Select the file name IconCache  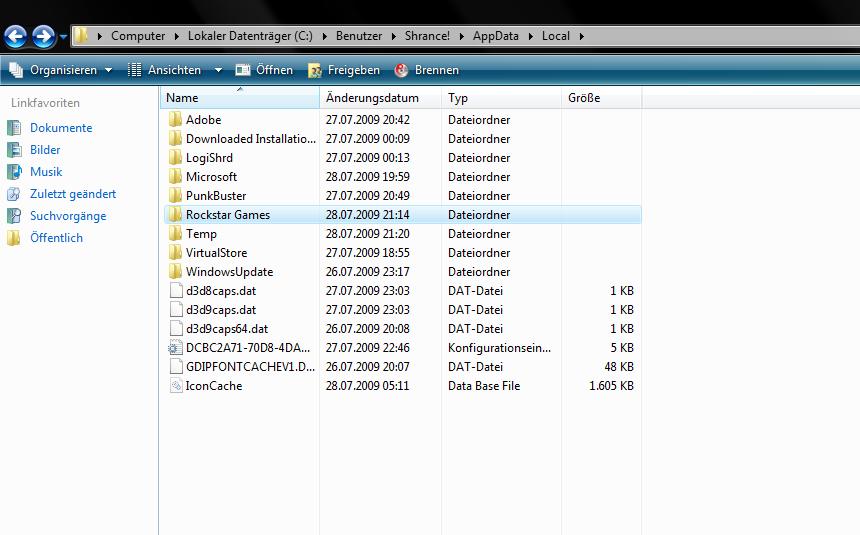point(214,386)
